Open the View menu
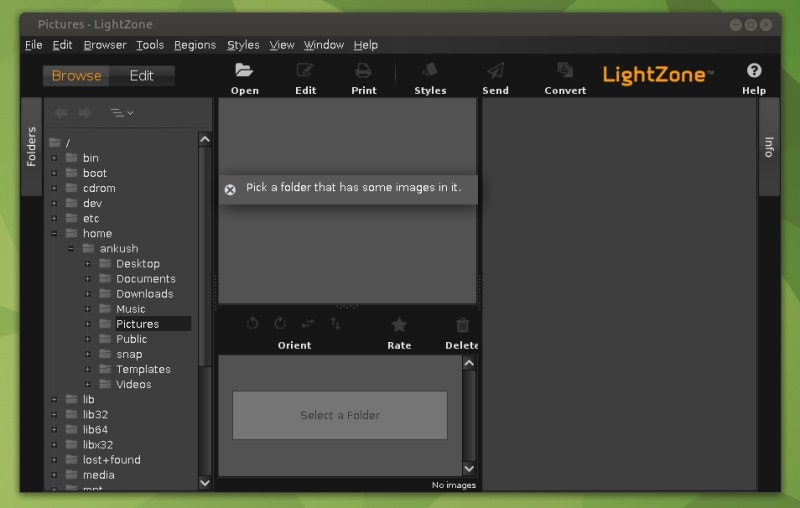The image size is (800, 508). pyautogui.click(x=282, y=45)
